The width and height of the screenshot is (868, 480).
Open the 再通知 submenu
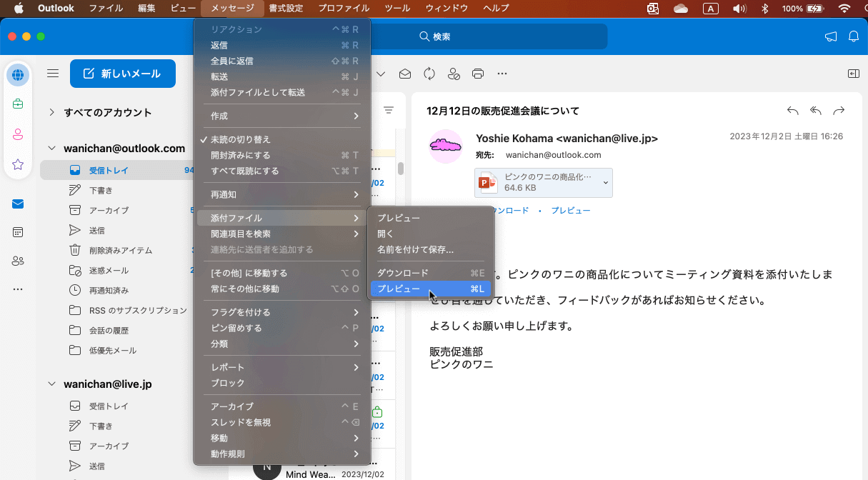click(282, 194)
